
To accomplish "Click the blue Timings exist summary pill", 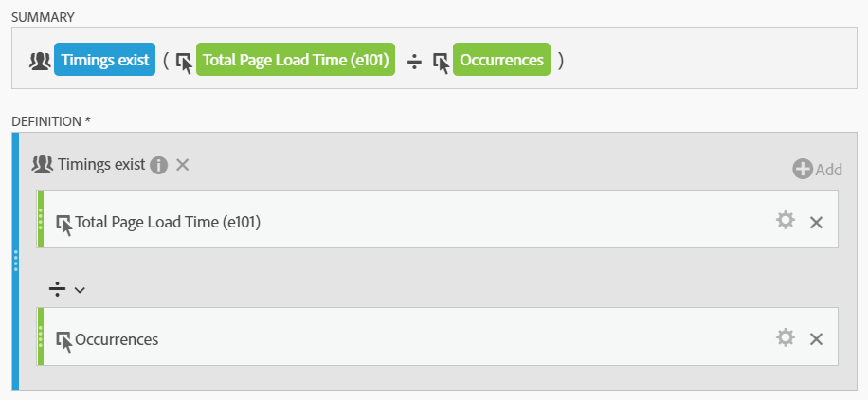I will tap(104, 60).
